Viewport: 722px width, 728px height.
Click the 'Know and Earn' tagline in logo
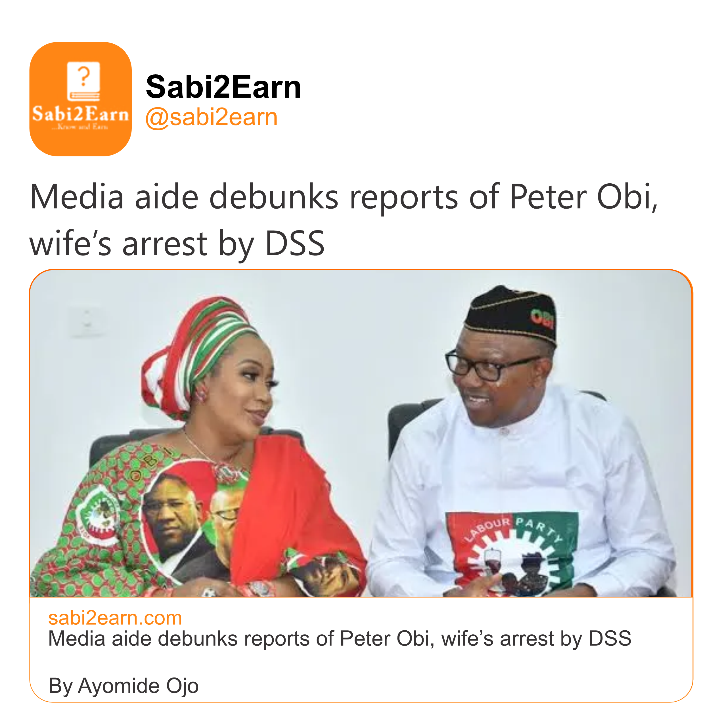coord(80,127)
